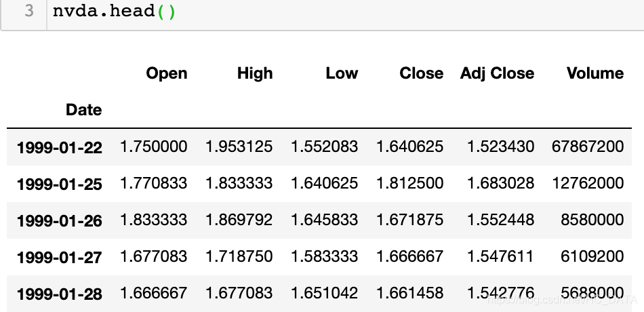
Task: Click the 1999-01-22 row index
Action: point(60,147)
